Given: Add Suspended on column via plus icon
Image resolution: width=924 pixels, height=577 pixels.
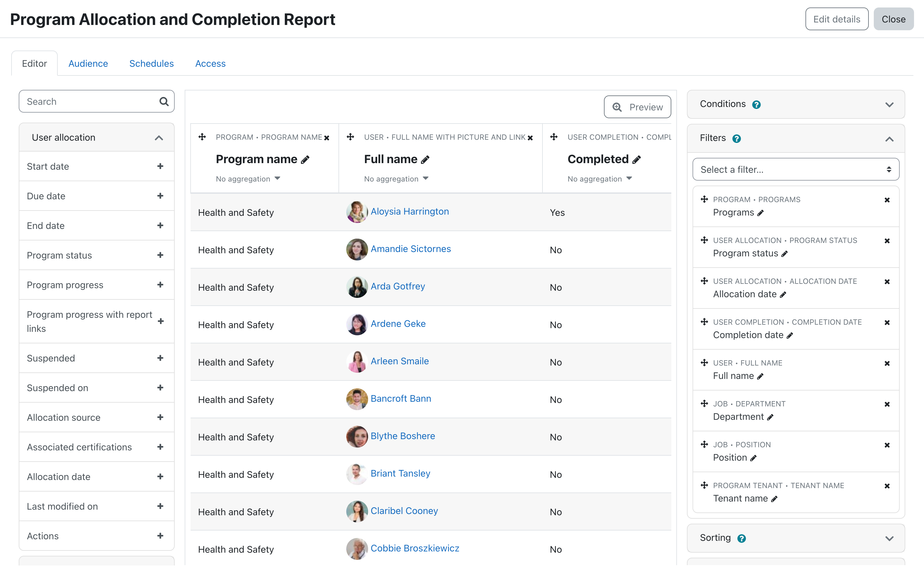Looking at the screenshot, I should point(160,387).
